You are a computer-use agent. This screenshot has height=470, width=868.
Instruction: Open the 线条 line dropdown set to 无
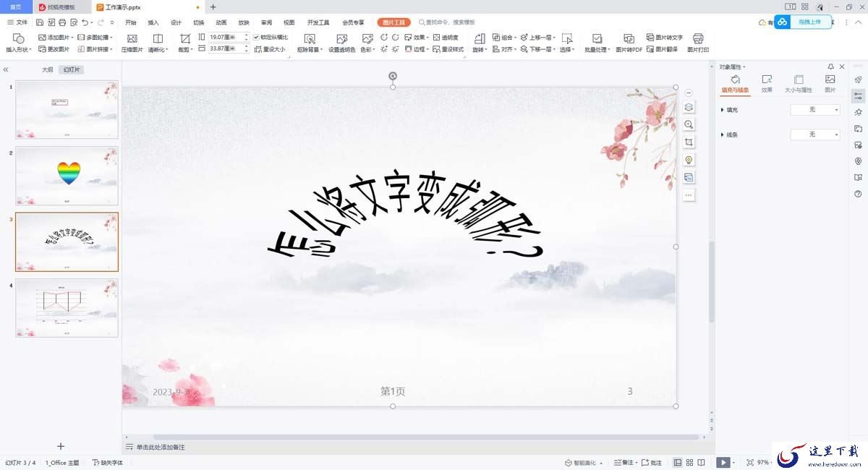coord(815,134)
